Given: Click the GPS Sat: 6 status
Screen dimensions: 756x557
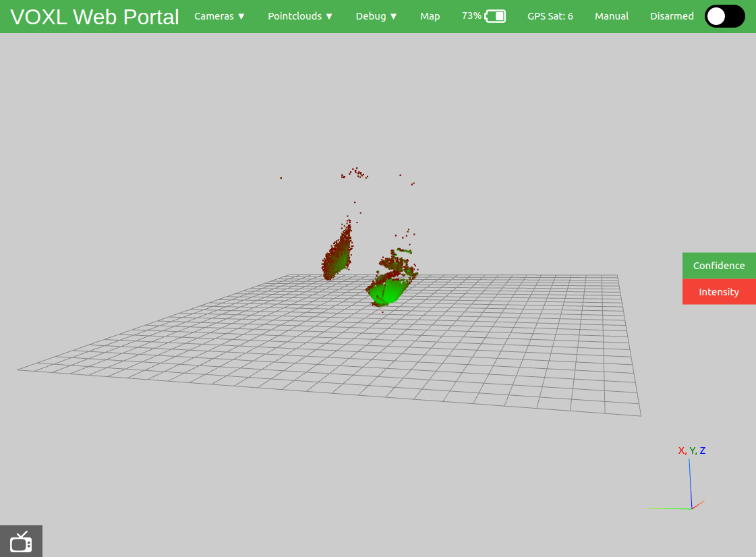Looking at the screenshot, I should click(550, 16).
